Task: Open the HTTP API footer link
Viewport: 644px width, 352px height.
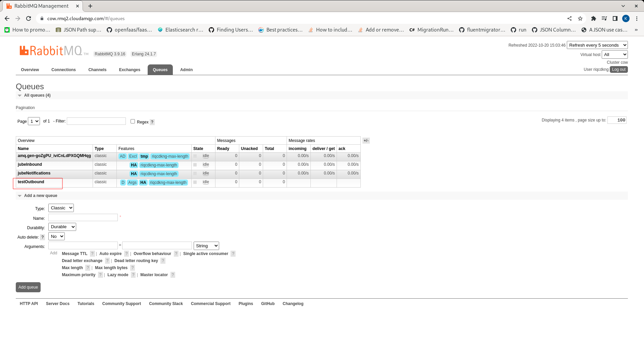Action: coord(29,304)
